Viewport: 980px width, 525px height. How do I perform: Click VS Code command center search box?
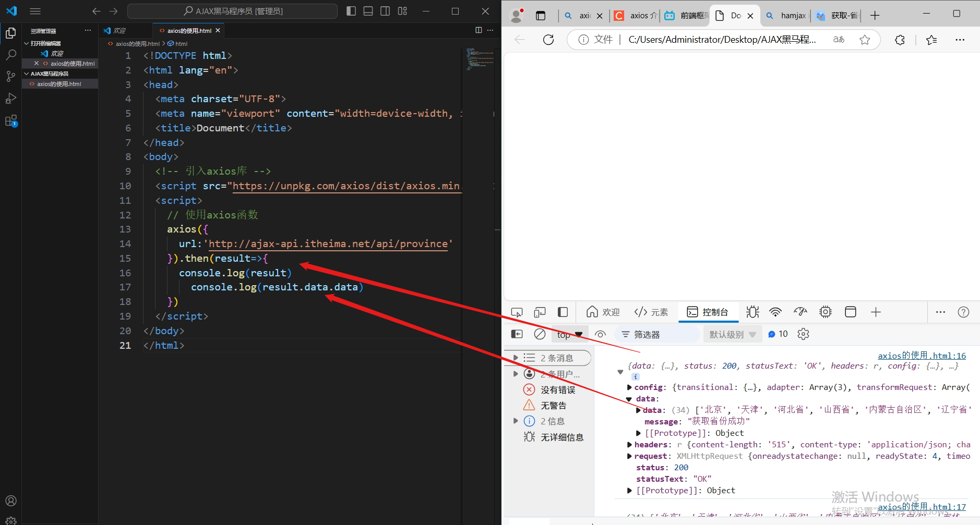(233, 11)
